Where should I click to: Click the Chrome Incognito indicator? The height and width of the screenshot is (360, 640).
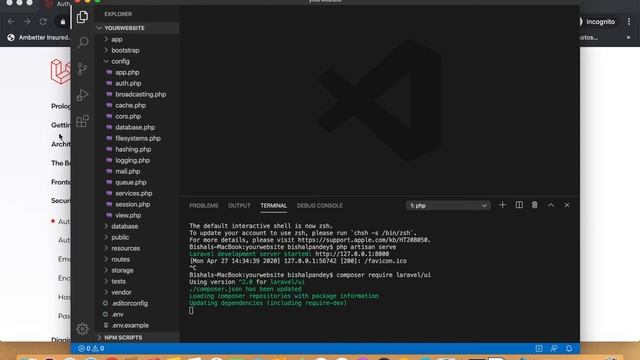pos(597,22)
